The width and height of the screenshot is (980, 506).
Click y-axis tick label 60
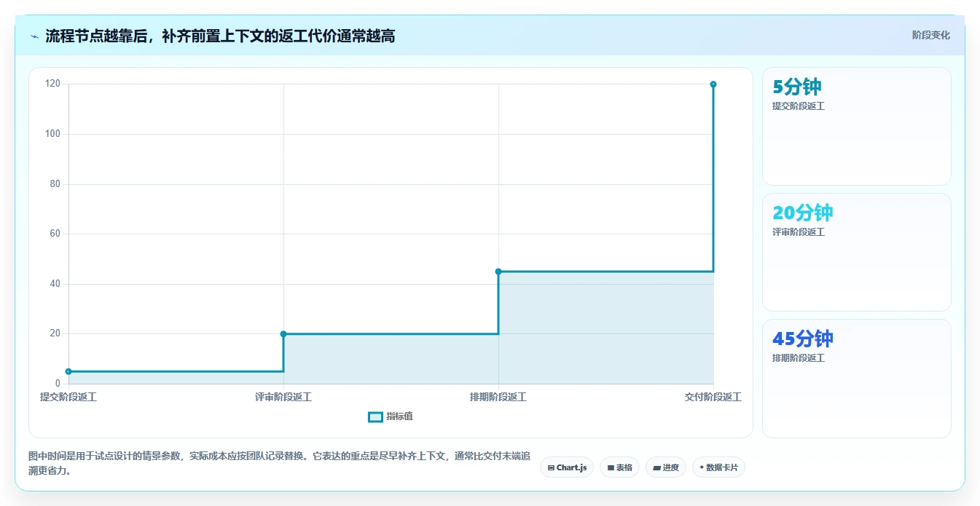(x=55, y=234)
